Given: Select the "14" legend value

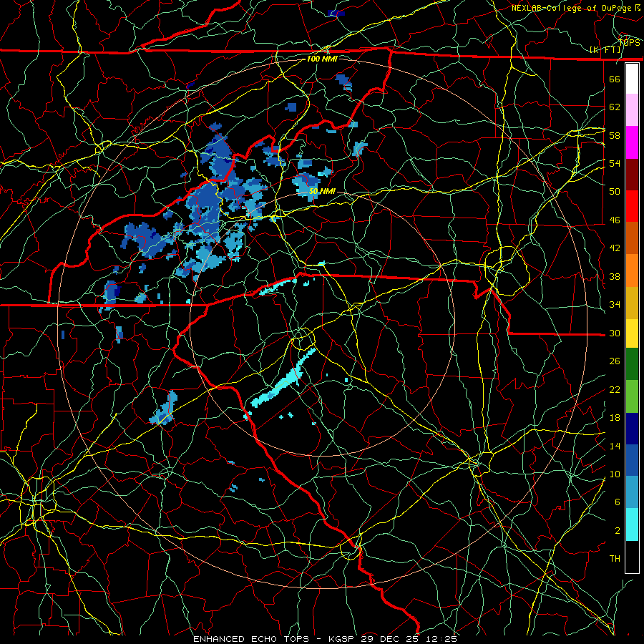Looking at the screenshot, I should point(615,446).
